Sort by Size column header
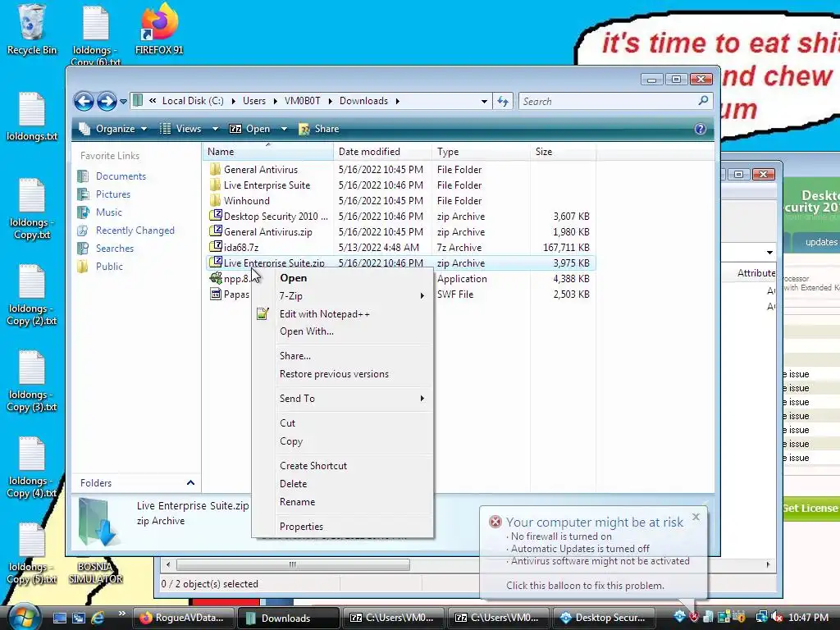 click(563, 152)
